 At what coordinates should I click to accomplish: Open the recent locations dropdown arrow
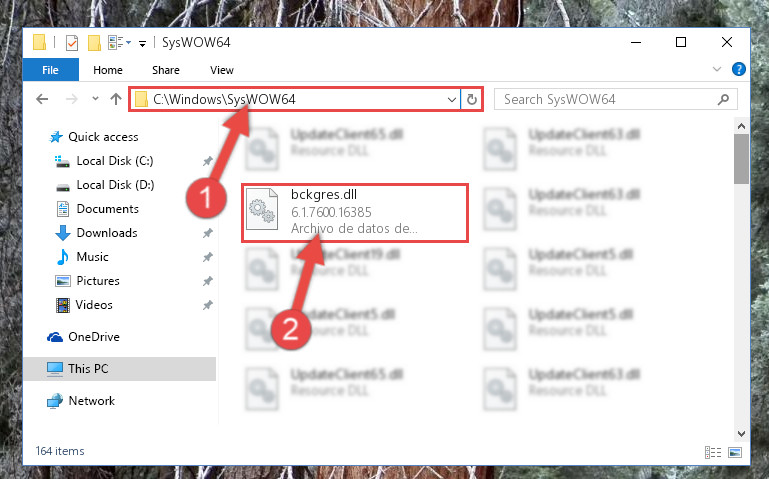click(x=95, y=99)
